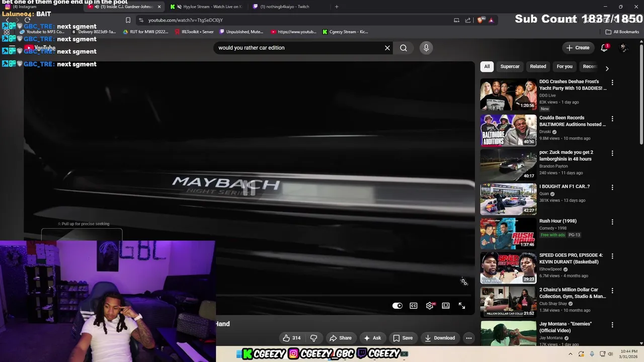Open a new browser tab
Viewport: 644px width, 362px height.
[337, 7]
